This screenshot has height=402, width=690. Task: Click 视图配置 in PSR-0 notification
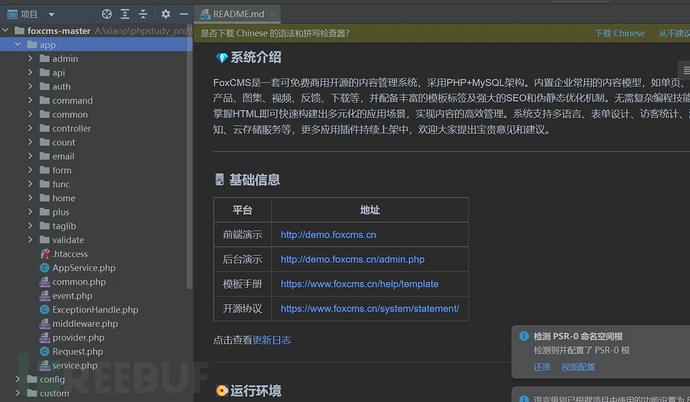(577, 367)
